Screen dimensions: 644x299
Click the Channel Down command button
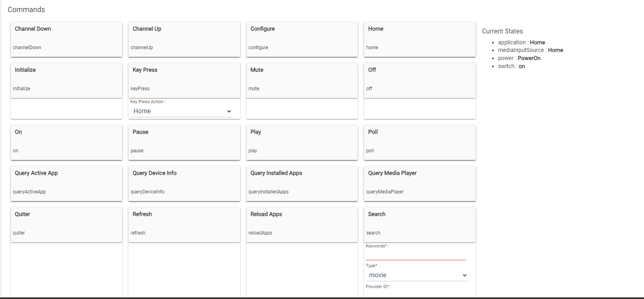click(66, 39)
